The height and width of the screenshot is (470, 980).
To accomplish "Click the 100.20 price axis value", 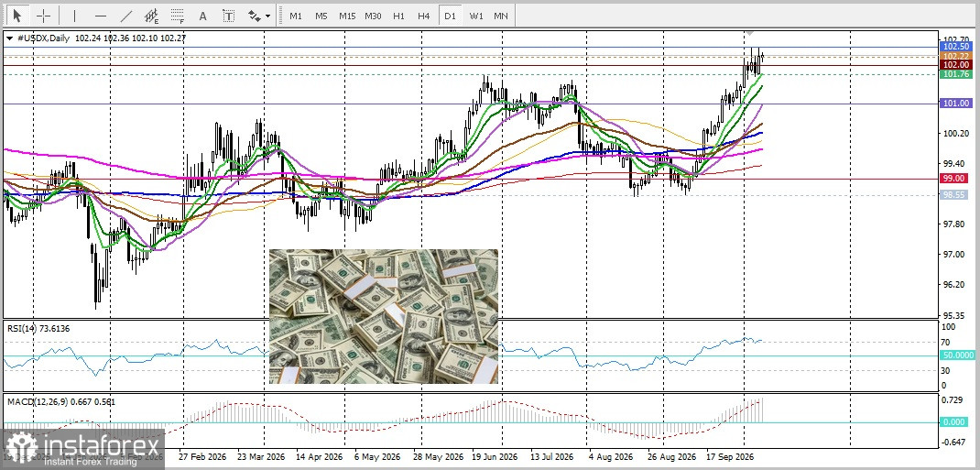I will [x=955, y=133].
